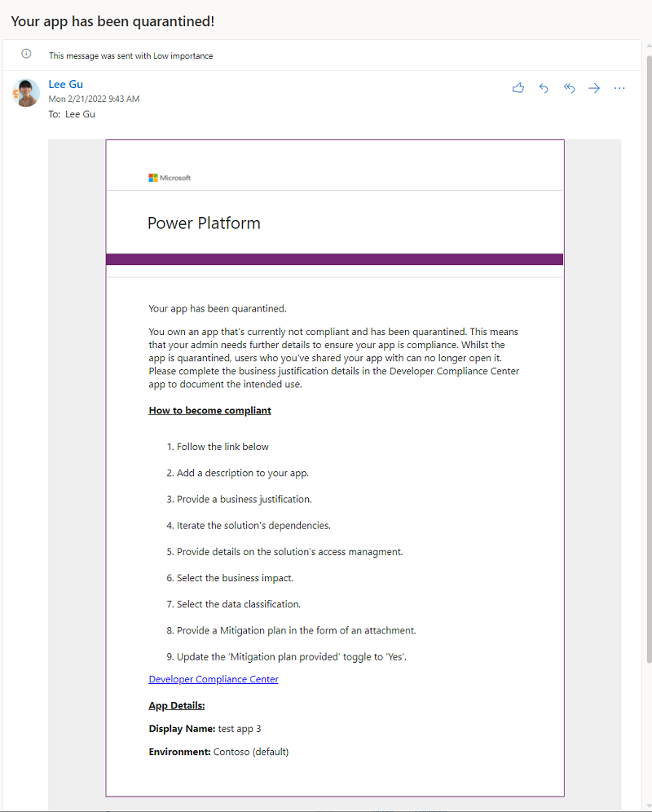Click the Display Name value test app 3
Viewport: 652px width, 812px height.
pyautogui.click(x=239, y=728)
